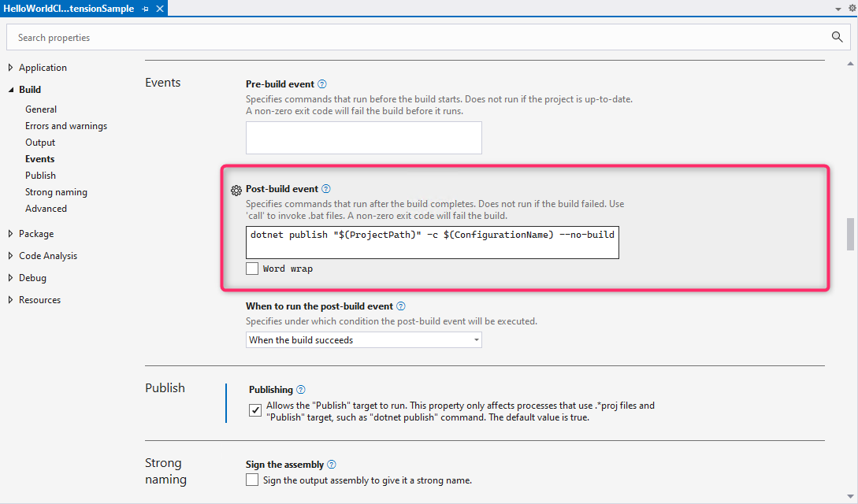Click the Sign the assembly heading
Screen dimensions: 858x504
(x=284, y=465)
